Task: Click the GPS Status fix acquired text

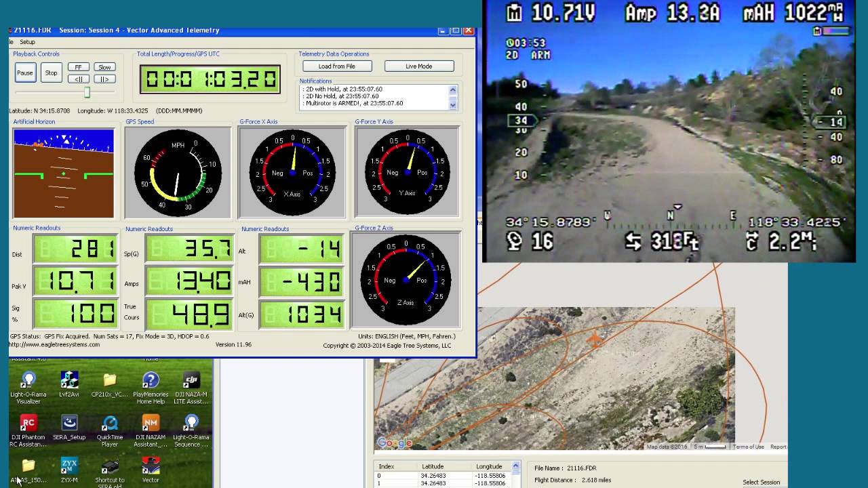Action: (109, 336)
